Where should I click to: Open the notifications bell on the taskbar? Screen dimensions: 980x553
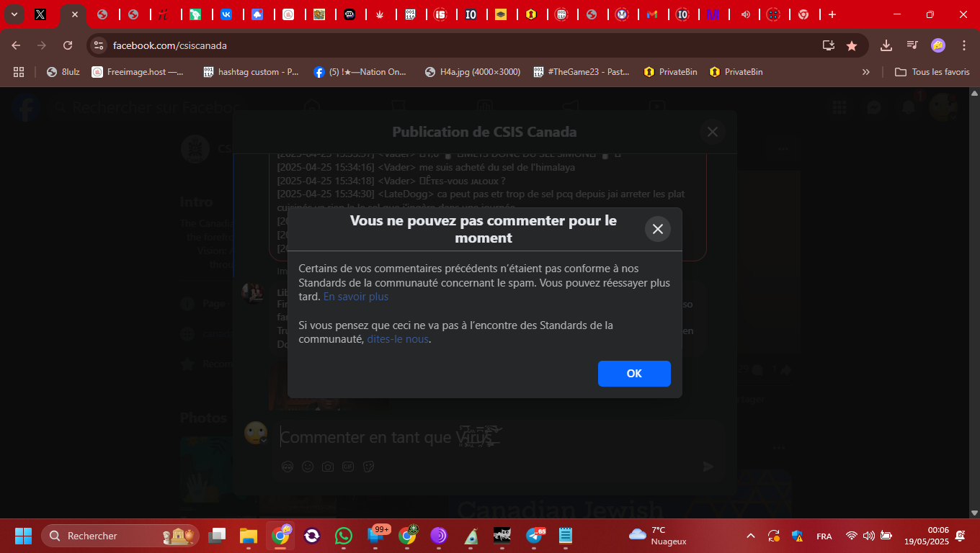960,536
